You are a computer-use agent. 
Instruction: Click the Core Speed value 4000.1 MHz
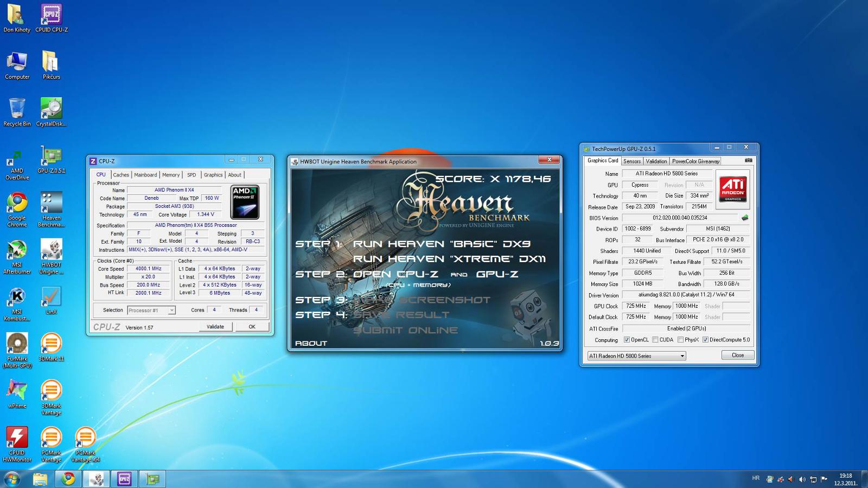click(149, 269)
